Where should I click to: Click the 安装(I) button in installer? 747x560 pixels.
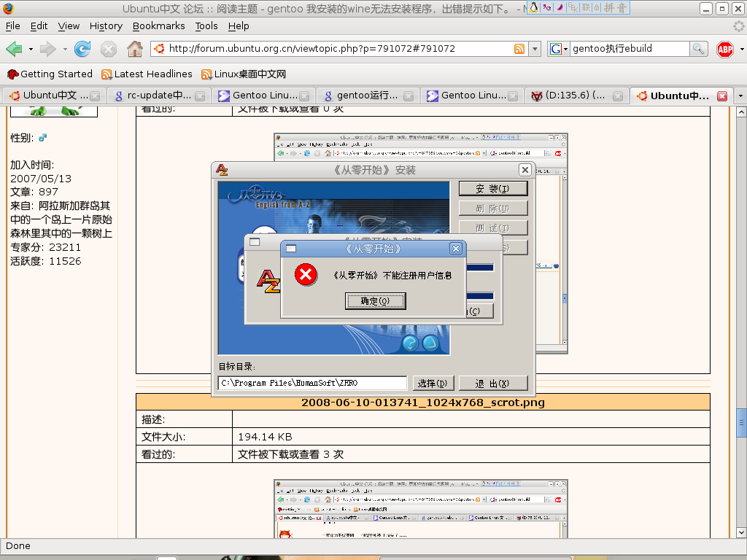click(x=493, y=189)
